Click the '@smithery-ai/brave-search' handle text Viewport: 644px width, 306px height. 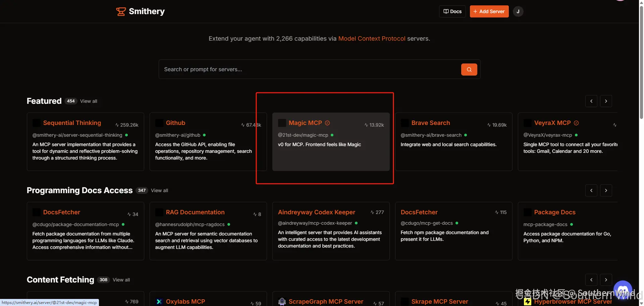pyautogui.click(x=431, y=135)
